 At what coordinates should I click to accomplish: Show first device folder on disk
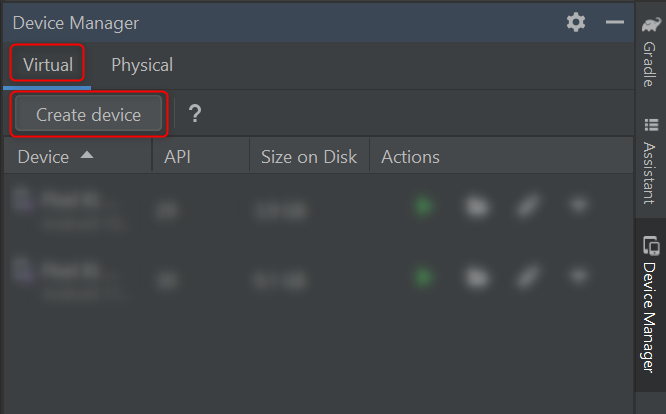point(477,207)
